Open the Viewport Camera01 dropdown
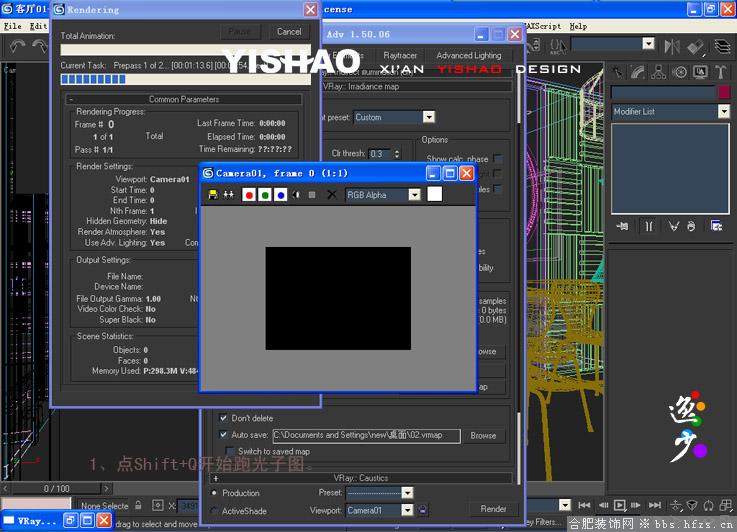Image resolution: width=737 pixels, height=532 pixels. pos(408,510)
